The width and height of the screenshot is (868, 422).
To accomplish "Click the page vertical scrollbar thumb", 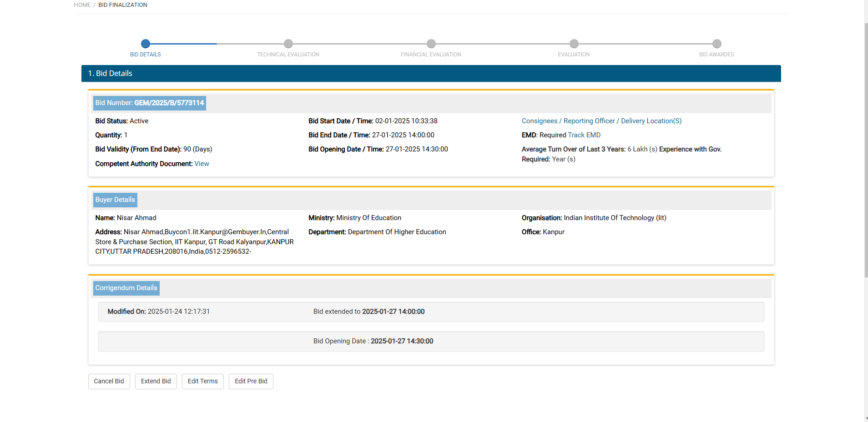I will pos(866,150).
